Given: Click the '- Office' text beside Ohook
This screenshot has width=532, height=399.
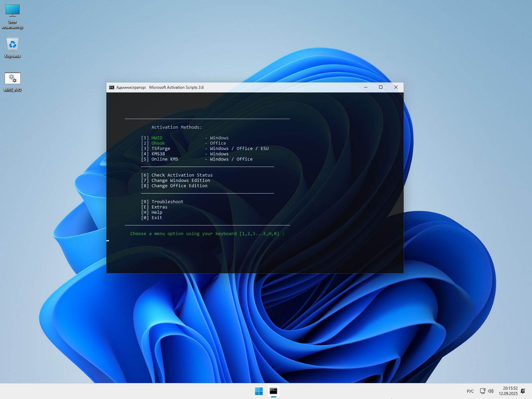Looking at the screenshot, I should (x=215, y=143).
